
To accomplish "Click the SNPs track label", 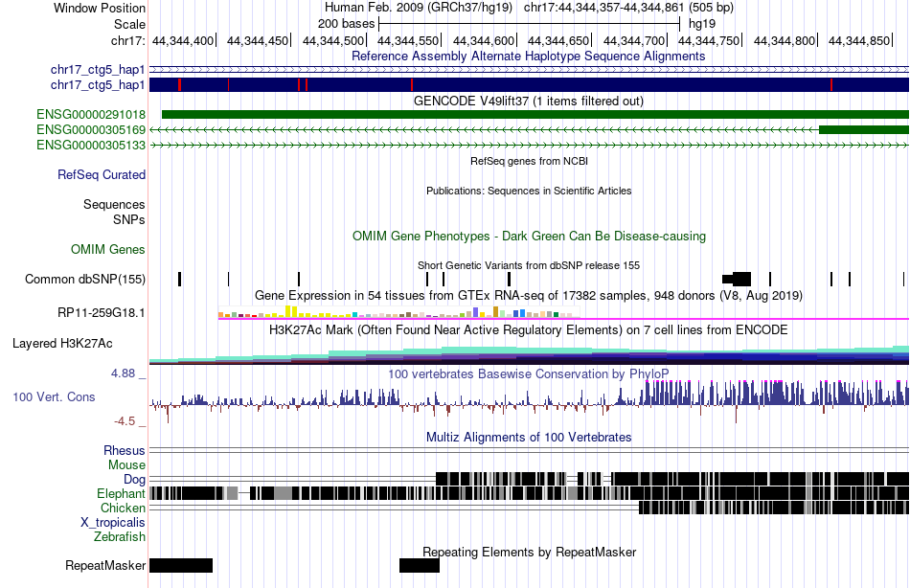I will 129,220.
